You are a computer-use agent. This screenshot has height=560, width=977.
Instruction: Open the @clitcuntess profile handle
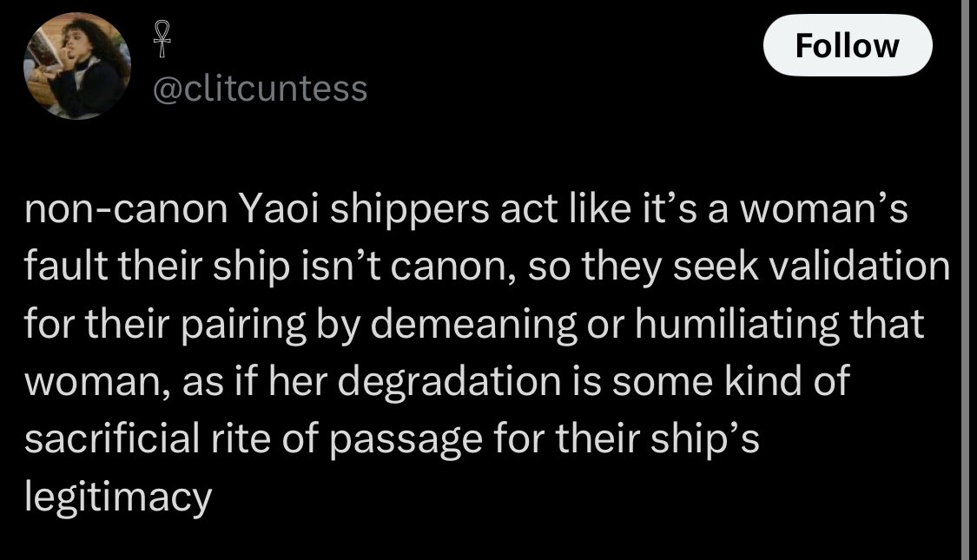260,88
